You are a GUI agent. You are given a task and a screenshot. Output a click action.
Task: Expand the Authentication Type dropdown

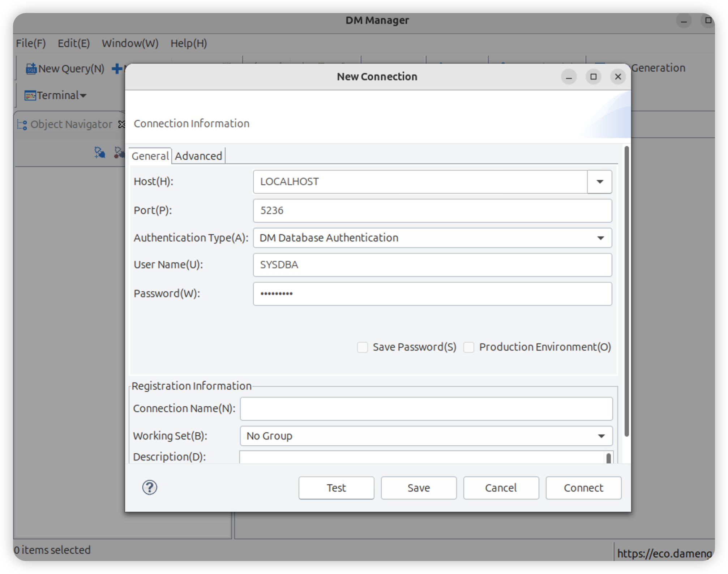(x=600, y=238)
